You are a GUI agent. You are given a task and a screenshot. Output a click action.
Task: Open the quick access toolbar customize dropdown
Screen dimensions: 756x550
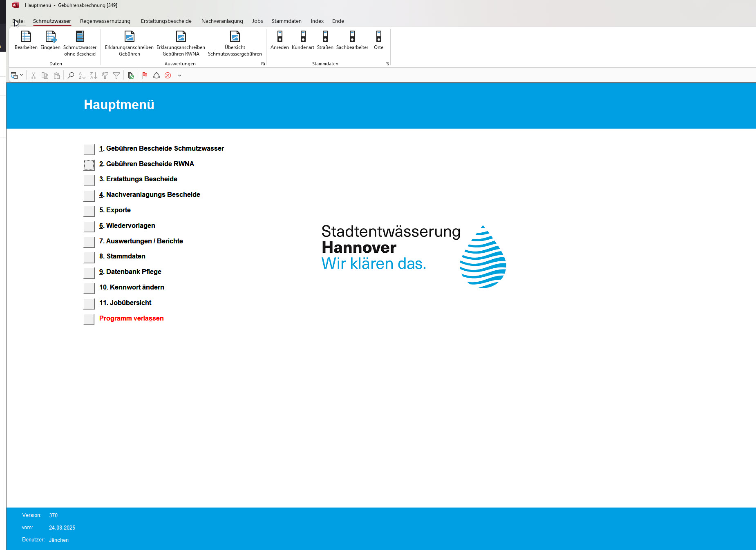[x=179, y=76]
